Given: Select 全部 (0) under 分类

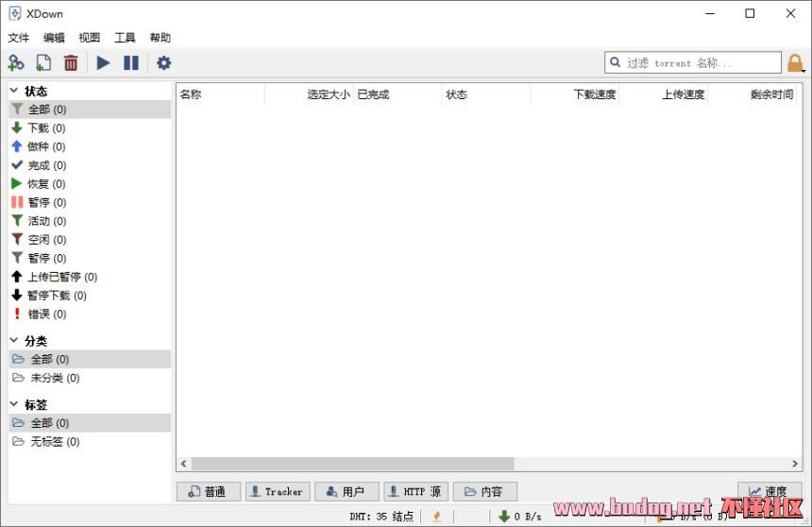Looking at the screenshot, I should click(90, 359).
